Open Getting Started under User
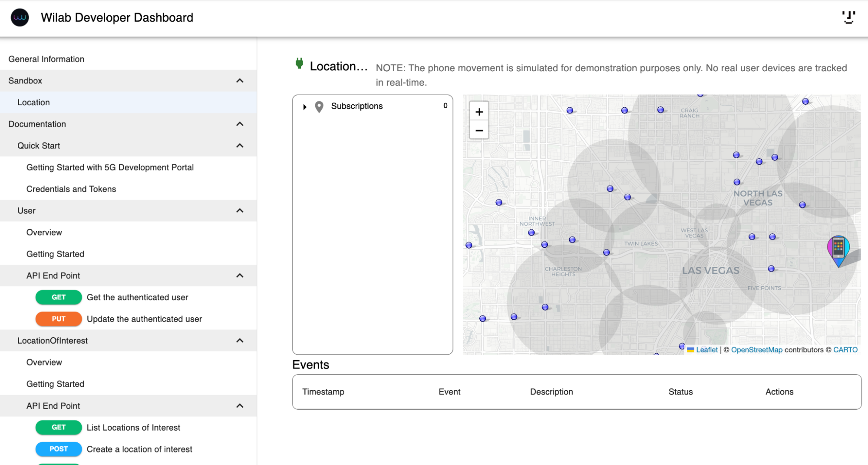Viewport: 868px width, 465px height. (128, 254)
